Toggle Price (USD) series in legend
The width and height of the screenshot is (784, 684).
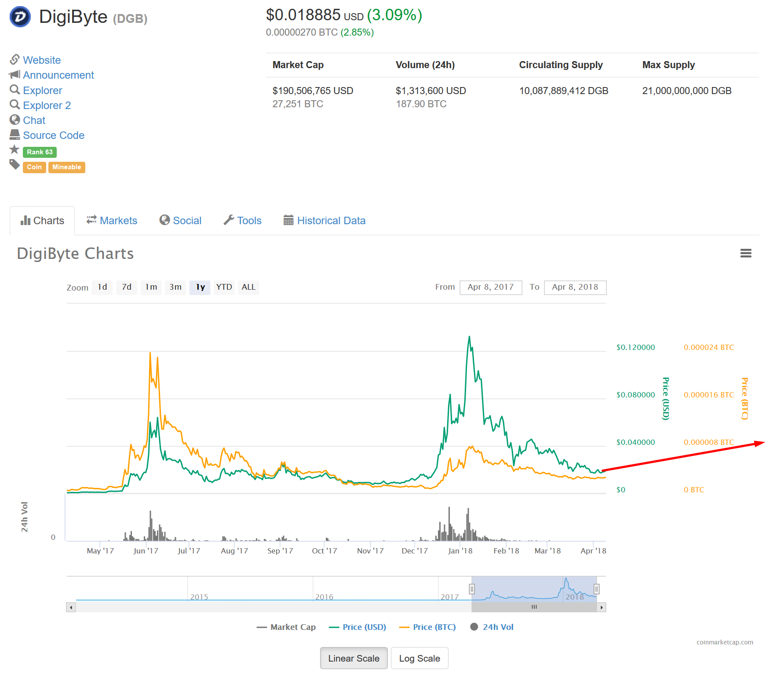pos(357,627)
